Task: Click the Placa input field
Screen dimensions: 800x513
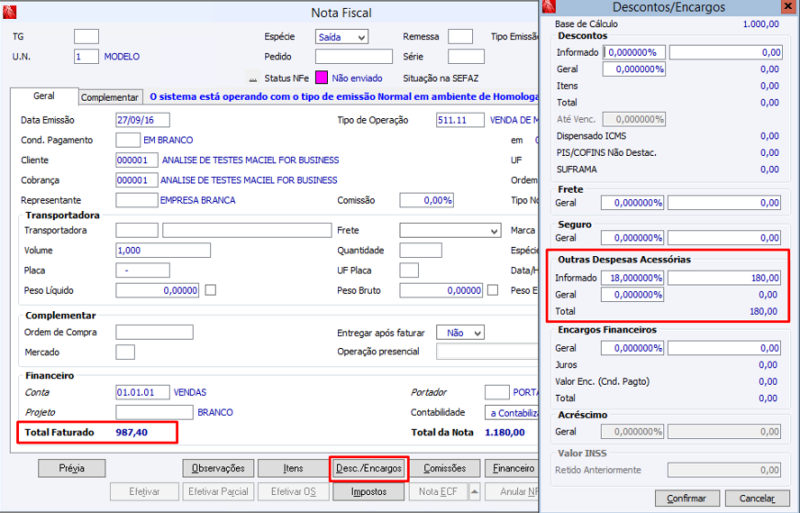Action: tap(142, 271)
